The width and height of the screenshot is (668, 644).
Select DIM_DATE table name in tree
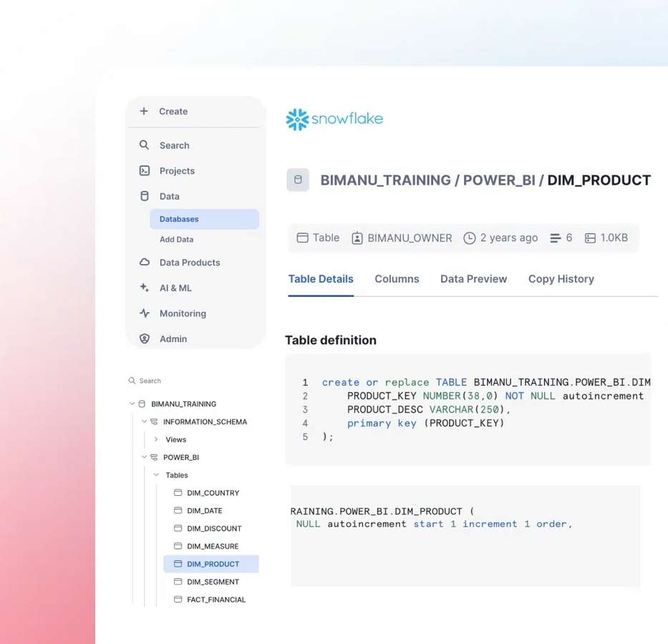click(205, 511)
